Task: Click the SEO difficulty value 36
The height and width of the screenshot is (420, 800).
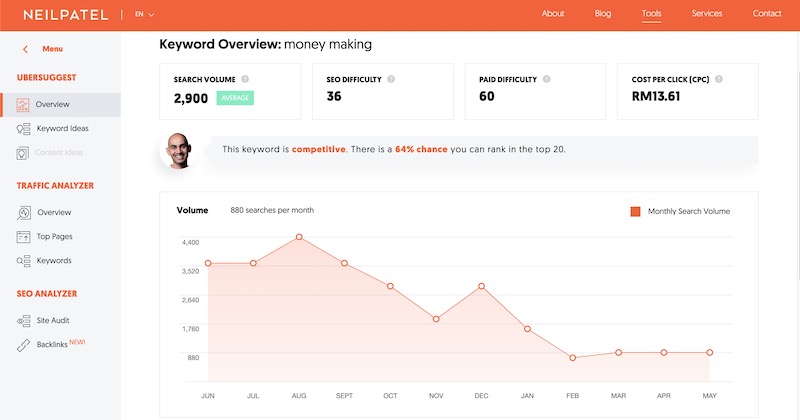Action: [334, 96]
